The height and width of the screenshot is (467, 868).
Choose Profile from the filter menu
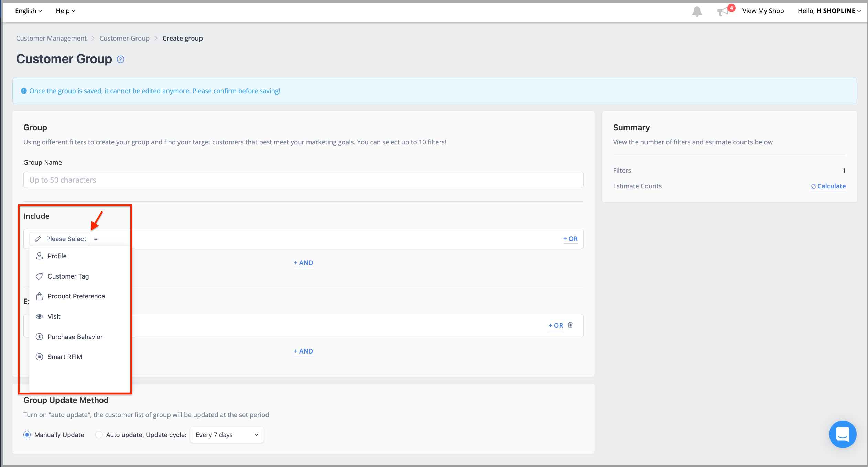tap(79, 256)
